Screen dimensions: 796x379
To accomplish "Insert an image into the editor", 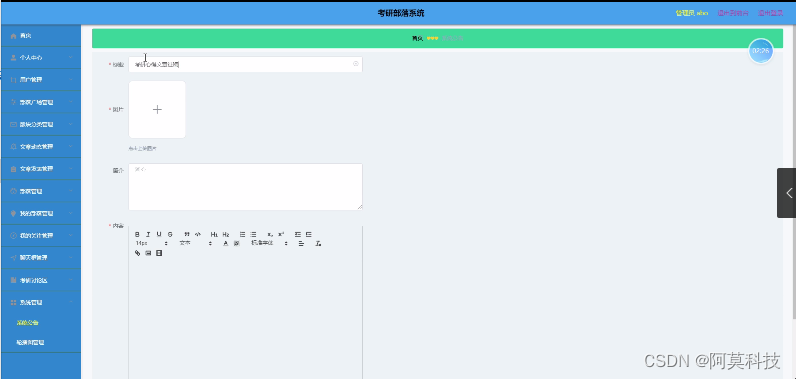I will point(148,253).
